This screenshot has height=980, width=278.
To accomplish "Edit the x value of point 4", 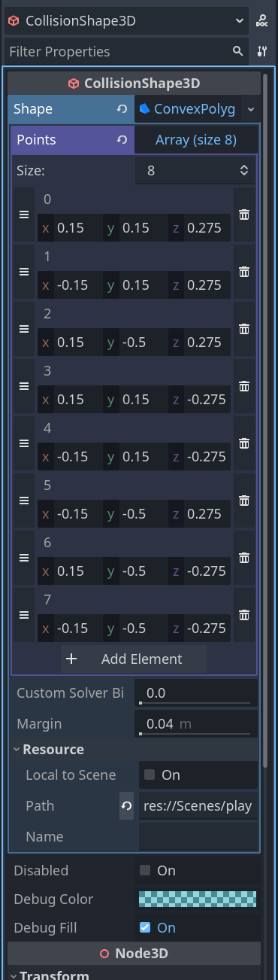I will [70, 457].
